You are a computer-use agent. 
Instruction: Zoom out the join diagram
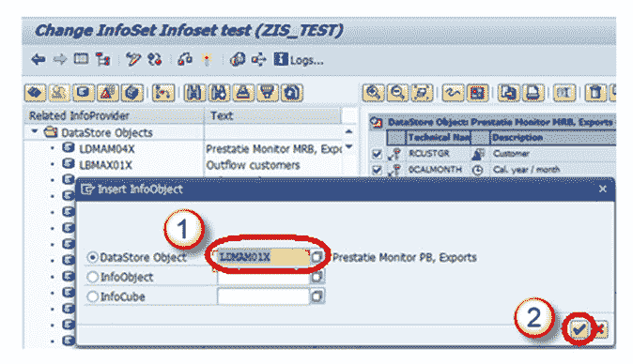tap(397, 93)
